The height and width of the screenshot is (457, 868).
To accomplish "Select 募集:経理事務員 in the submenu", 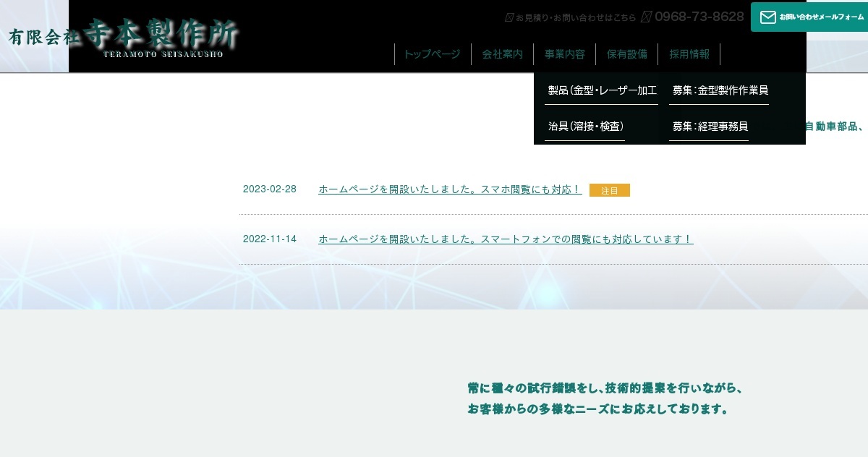I will [x=710, y=127].
